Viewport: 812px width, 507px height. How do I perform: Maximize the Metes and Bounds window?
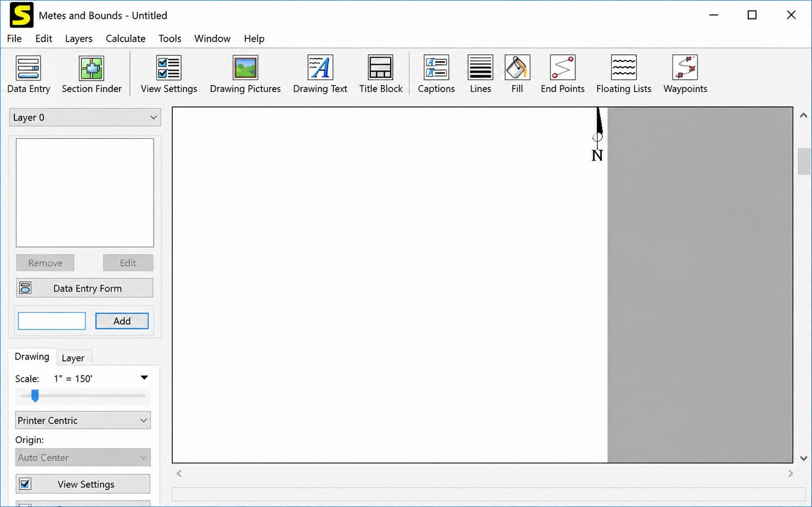coord(752,15)
